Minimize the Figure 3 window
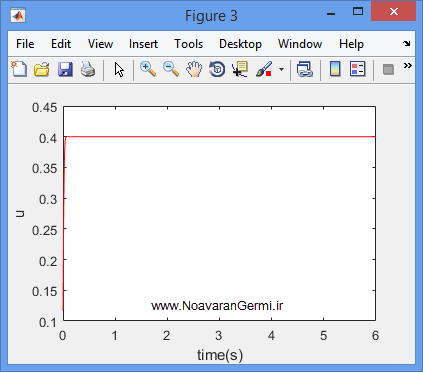Viewport: 423px width, 372px height. [x=331, y=13]
